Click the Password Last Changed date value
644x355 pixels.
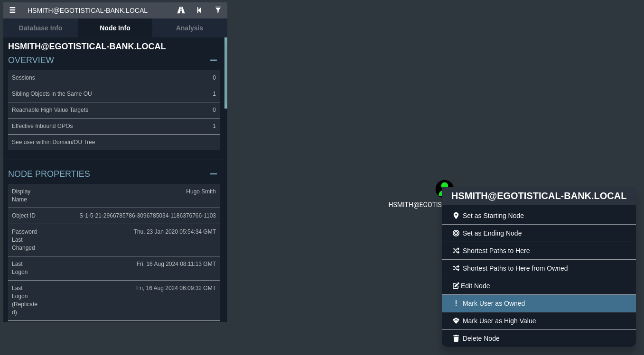coord(175,232)
